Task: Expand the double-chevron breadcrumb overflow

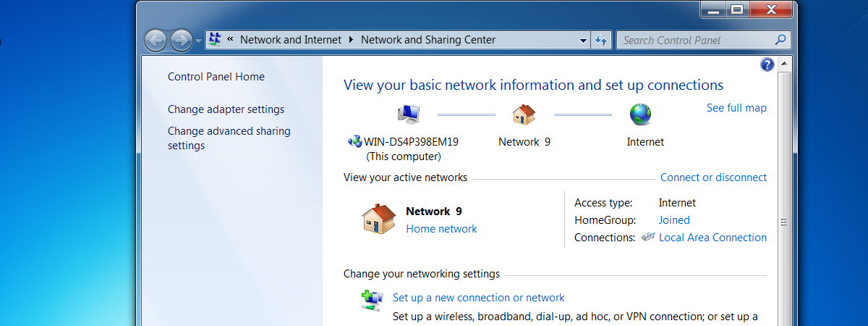Action: (230, 40)
